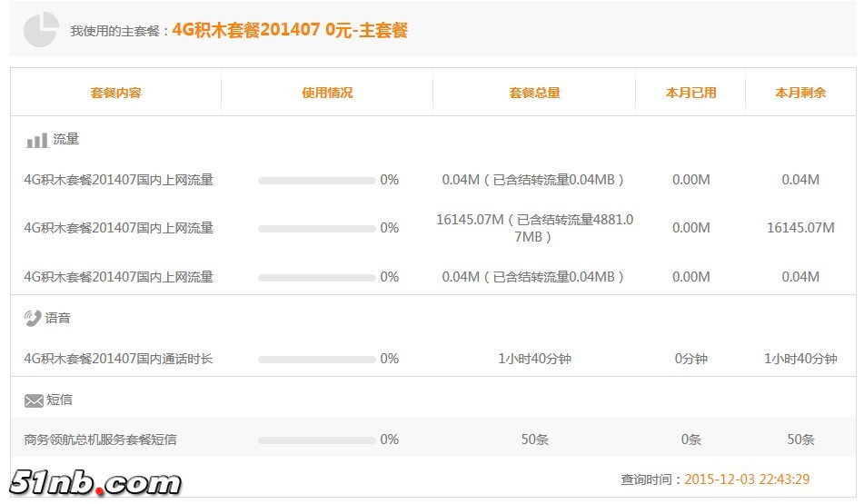Screen dimensions: 864x504
Task: Click 50条 in the 本月剩余 column
Action: pyautogui.click(x=800, y=440)
